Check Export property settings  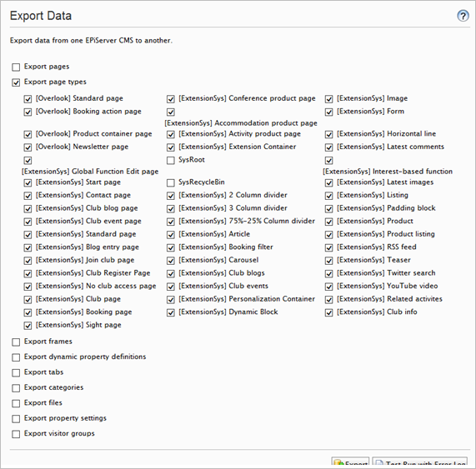(x=16, y=419)
